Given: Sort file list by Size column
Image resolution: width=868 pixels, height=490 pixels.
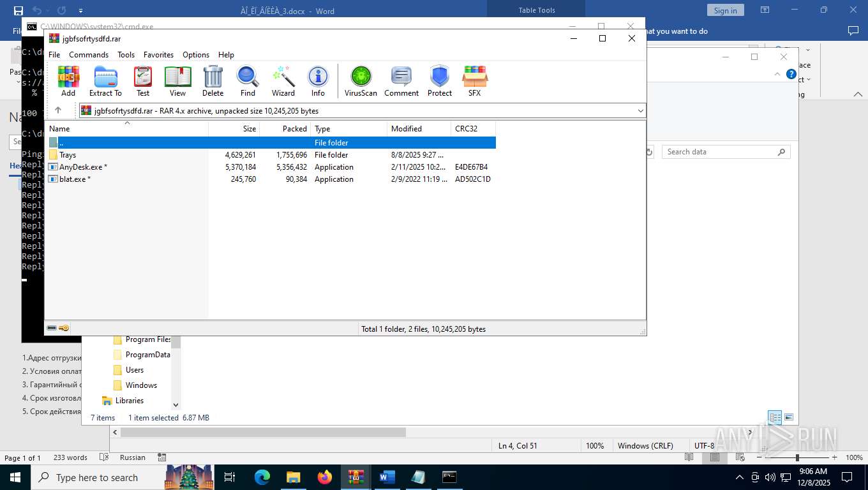Looking at the screenshot, I should point(234,128).
